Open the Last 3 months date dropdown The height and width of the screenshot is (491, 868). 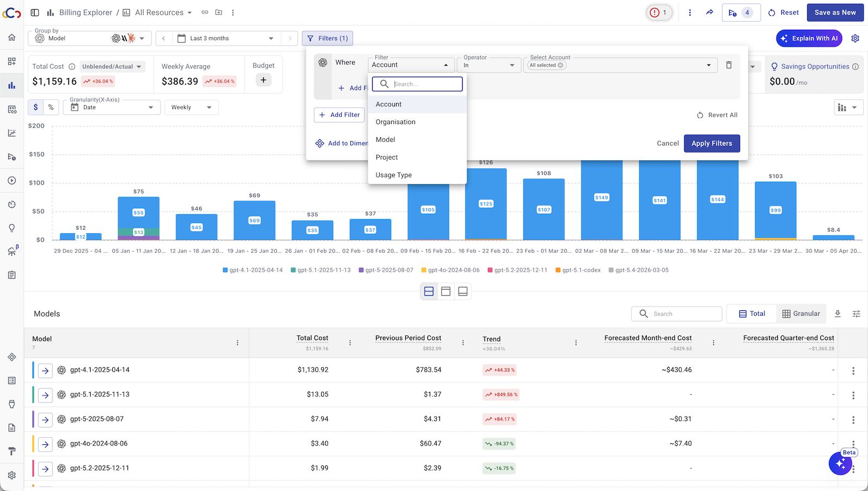click(226, 39)
